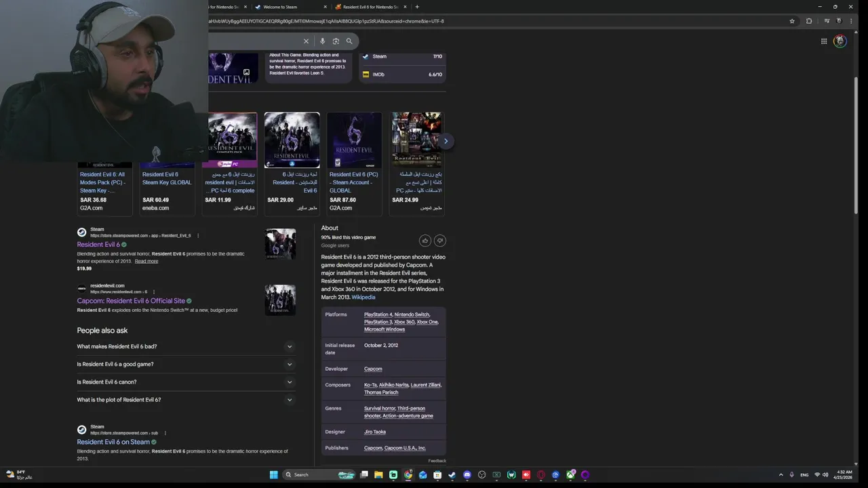Open the Nintendo Switch platform link
The width and height of the screenshot is (868, 488).
point(412,315)
